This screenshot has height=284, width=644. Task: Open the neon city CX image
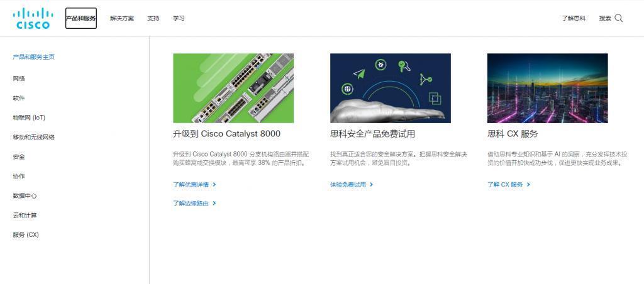548,88
